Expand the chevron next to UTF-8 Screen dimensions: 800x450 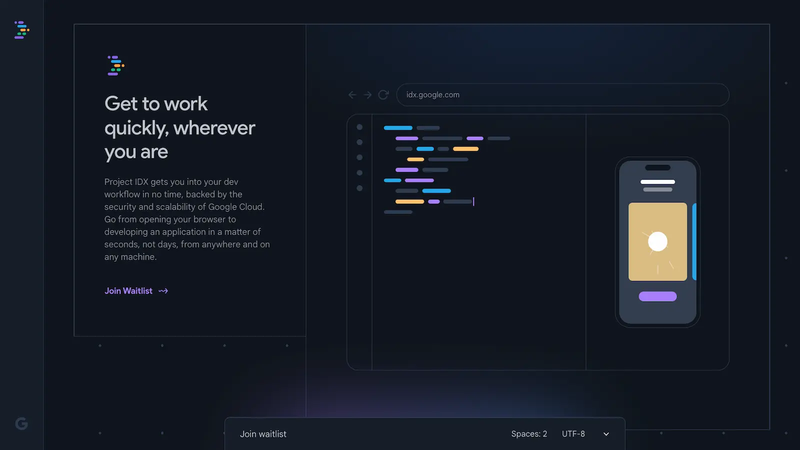pyautogui.click(x=606, y=434)
